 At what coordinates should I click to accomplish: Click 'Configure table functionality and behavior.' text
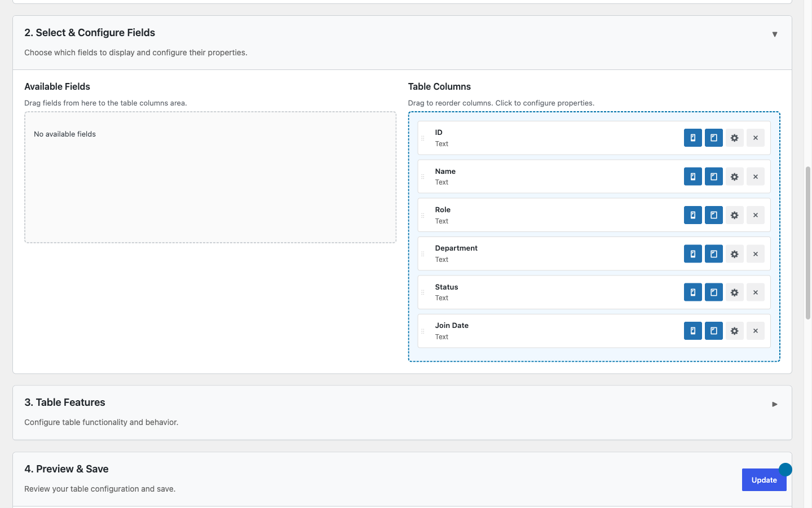[101, 422]
